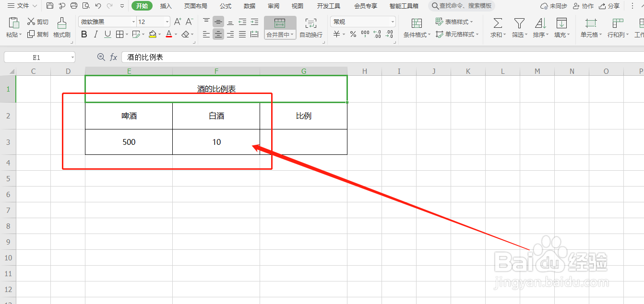The width and height of the screenshot is (644, 304).
Task: Click the 填充 fill icon
Action: 561,23
